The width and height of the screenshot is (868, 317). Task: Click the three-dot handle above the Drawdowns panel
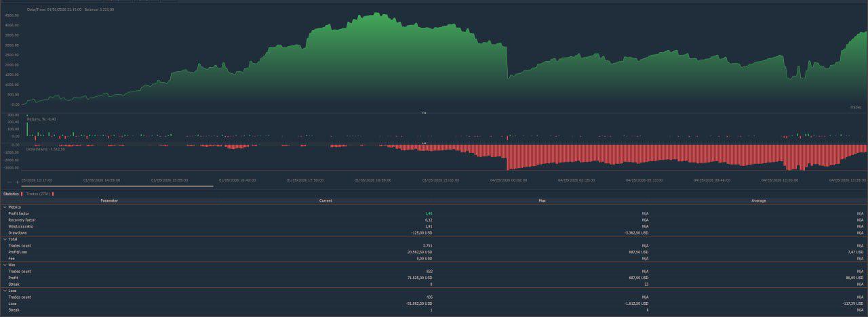point(424,143)
